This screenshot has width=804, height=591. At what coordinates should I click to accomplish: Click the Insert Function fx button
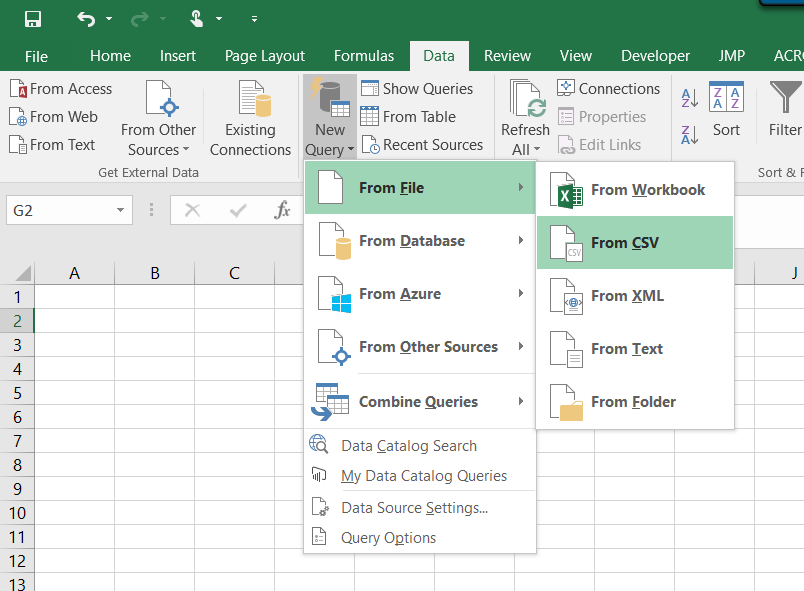283,211
